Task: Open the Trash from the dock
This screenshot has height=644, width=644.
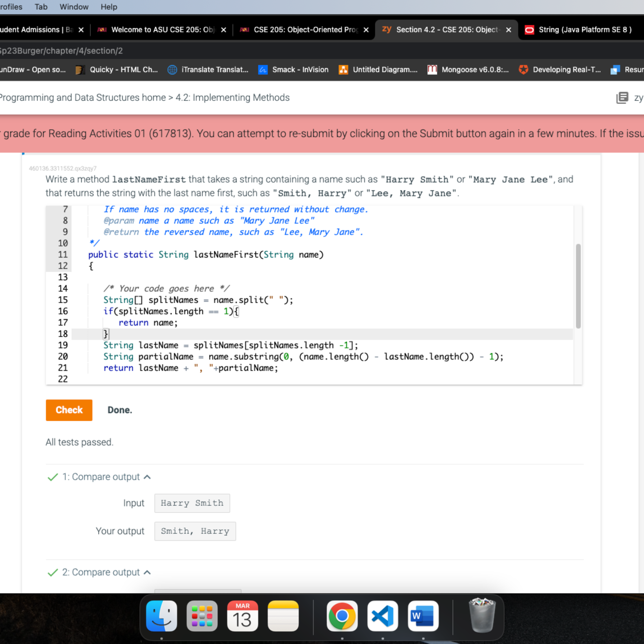Action: point(482,615)
